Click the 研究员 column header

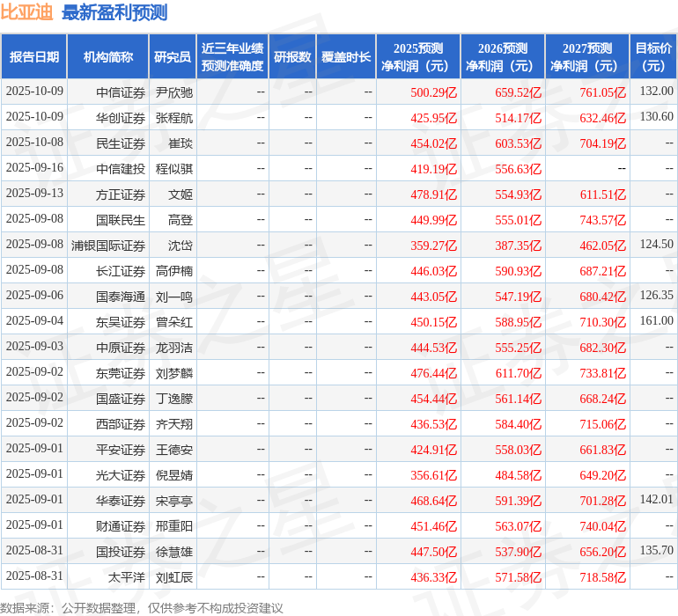(173, 56)
